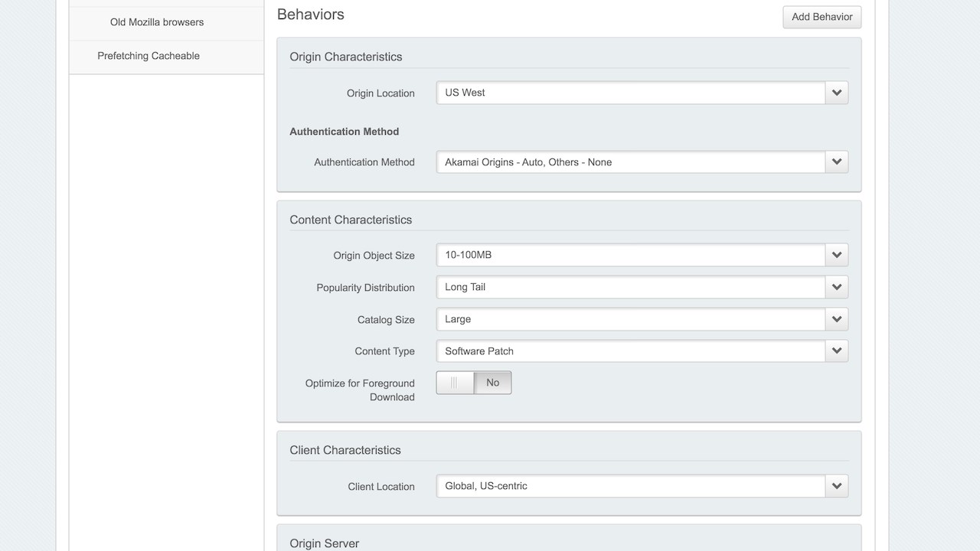
Task: Select Prefetching Cacheable rule
Action: click(x=149, y=56)
